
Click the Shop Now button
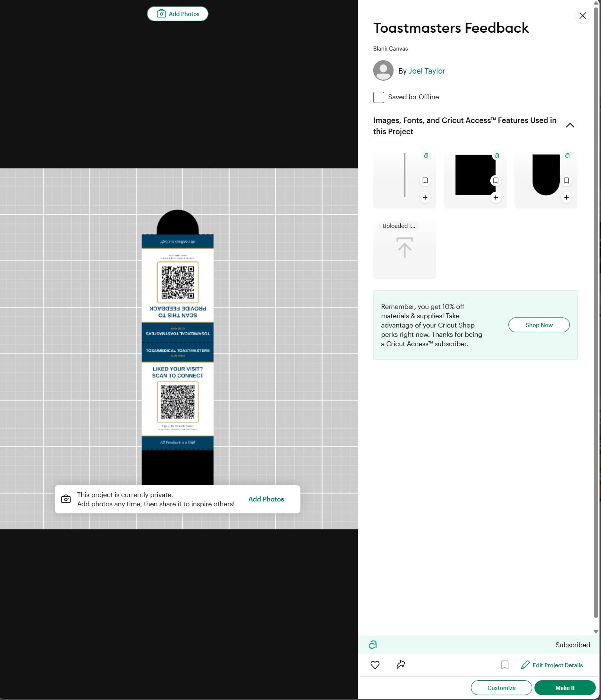tap(539, 325)
